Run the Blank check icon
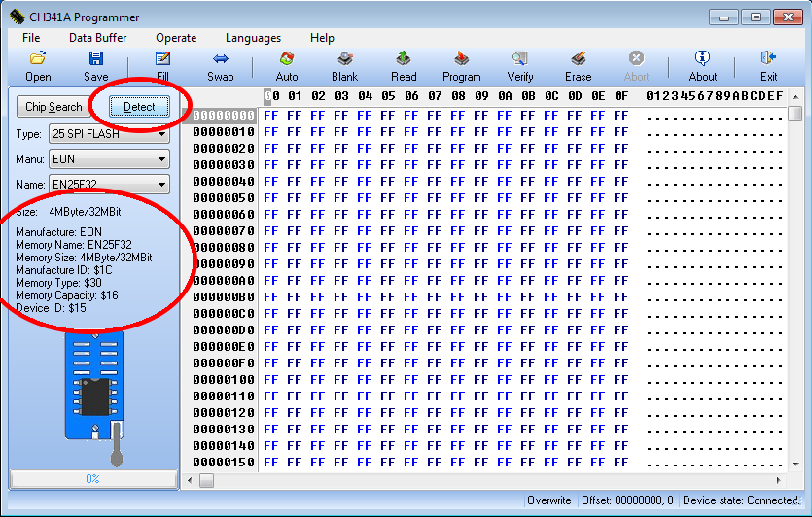Screen dimensions: 812x517 (x=345, y=58)
